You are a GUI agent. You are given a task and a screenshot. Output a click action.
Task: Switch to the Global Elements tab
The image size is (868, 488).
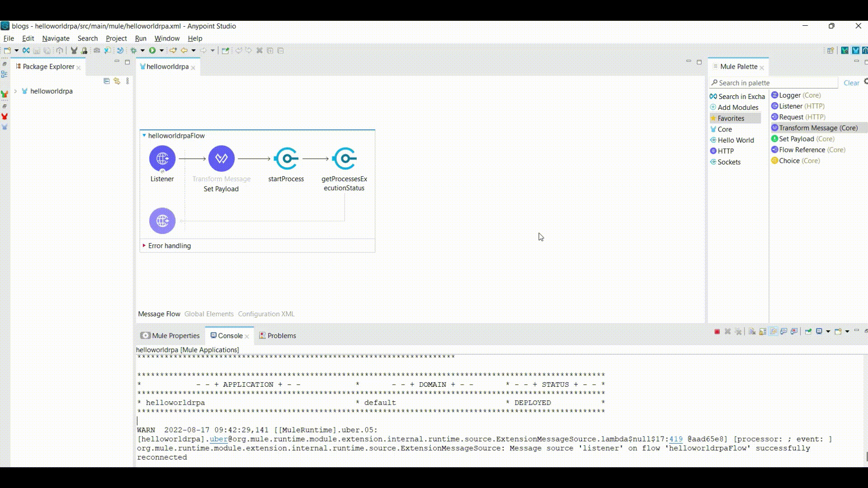point(209,314)
